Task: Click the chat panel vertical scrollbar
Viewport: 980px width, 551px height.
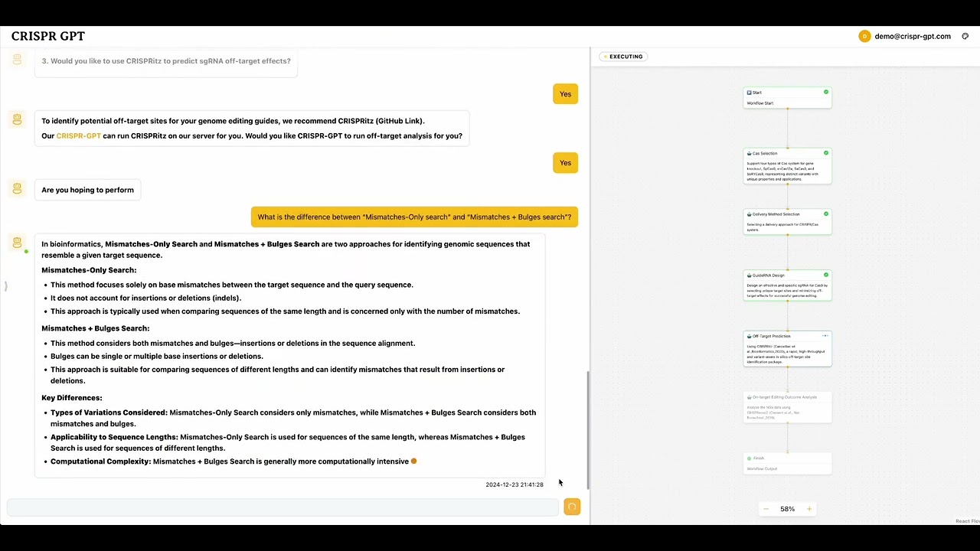Action: [x=588, y=430]
